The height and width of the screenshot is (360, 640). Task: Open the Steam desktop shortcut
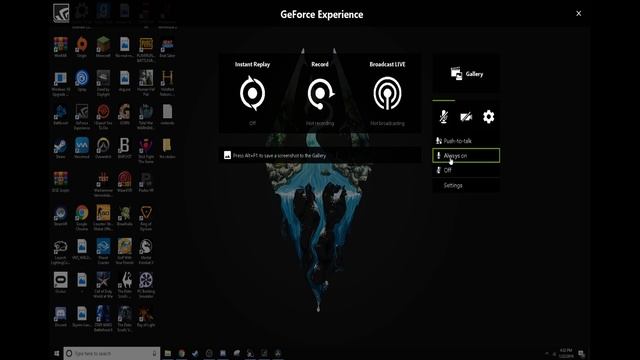[60, 148]
